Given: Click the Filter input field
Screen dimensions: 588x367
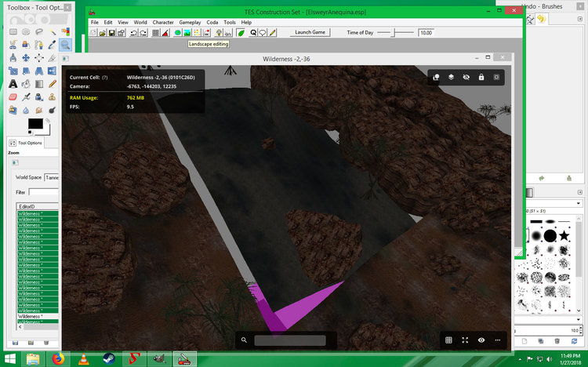Looking at the screenshot, I should (x=43, y=192).
